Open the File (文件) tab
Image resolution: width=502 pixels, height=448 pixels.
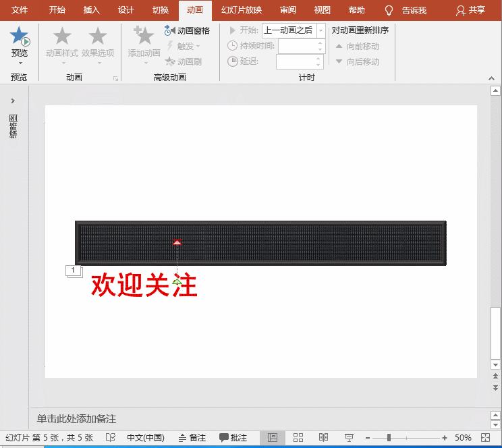tap(20, 10)
